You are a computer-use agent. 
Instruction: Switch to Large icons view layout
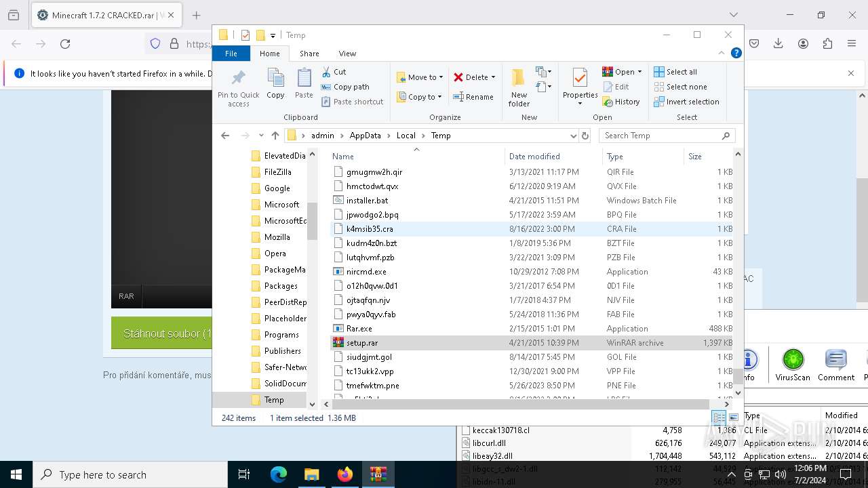tap(733, 418)
